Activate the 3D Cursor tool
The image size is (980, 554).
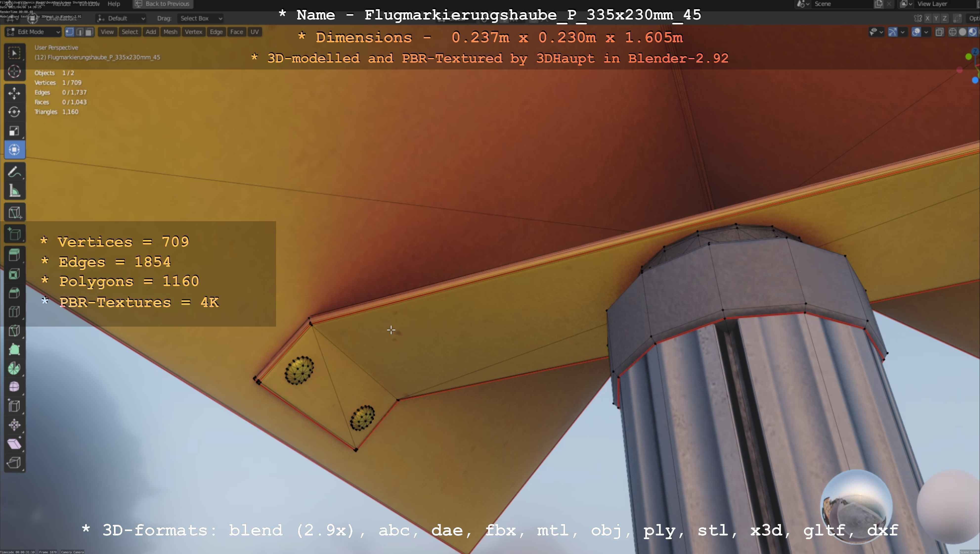pos(14,72)
